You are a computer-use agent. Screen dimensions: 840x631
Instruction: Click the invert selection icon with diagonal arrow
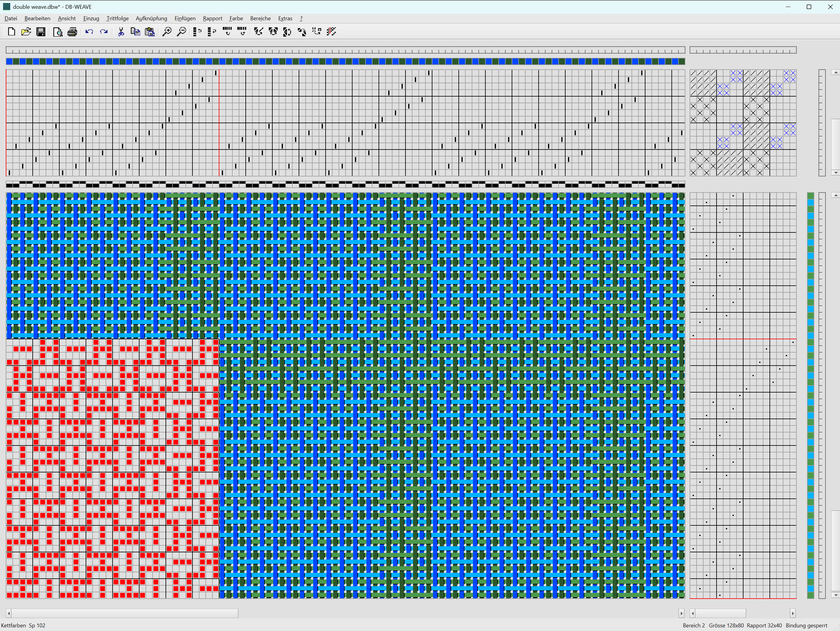click(x=302, y=31)
